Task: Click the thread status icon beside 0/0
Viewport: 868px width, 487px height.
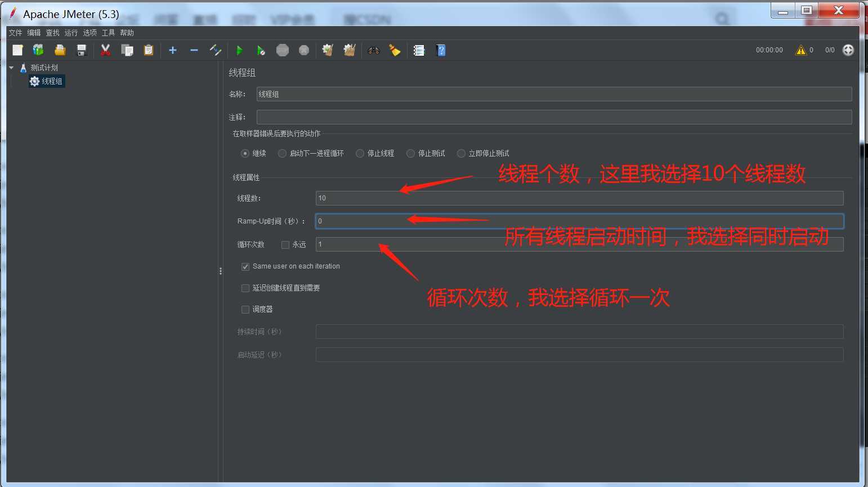Action: click(x=848, y=50)
